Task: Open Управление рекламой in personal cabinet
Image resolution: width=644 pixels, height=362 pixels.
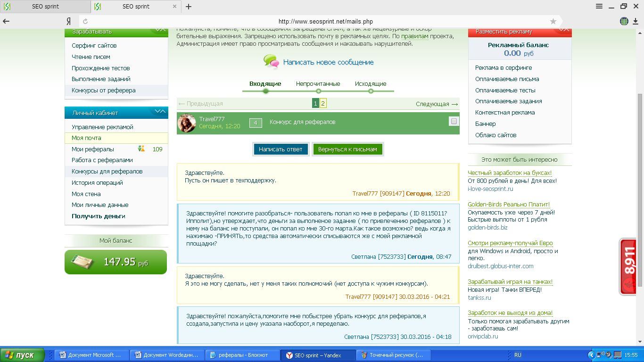Action: pos(103,127)
